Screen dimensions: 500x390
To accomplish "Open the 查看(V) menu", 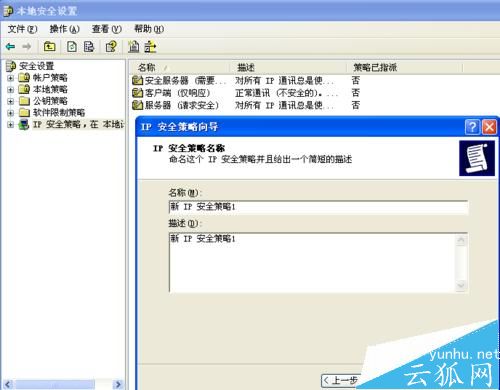I will click(x=107, y=29).
